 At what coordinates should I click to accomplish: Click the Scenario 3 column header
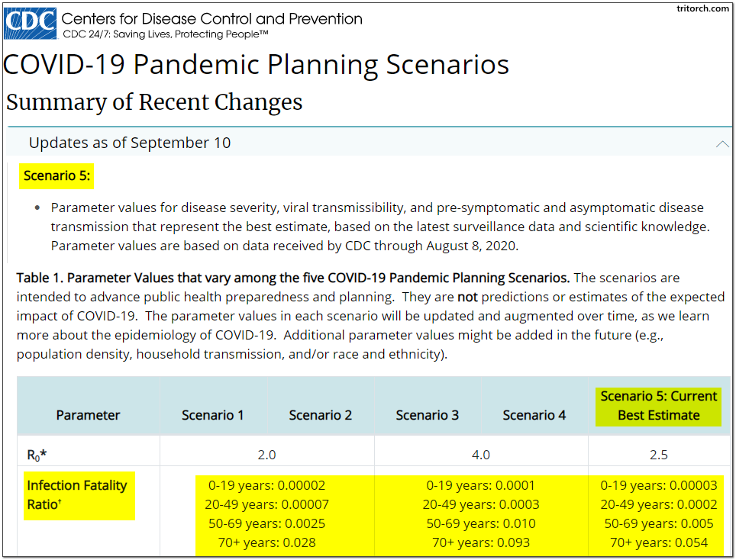pos(428,415)
